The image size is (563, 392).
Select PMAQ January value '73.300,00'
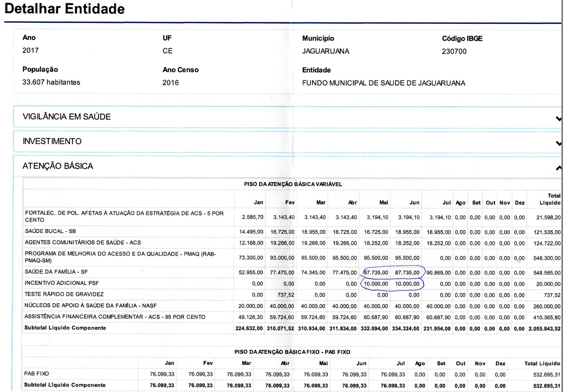pos(251,258)
